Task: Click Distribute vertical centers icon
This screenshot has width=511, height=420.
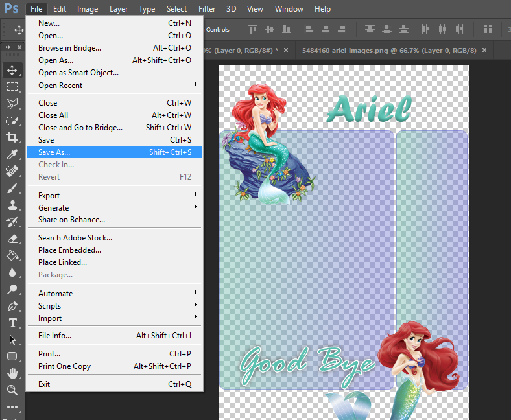Action: (x=386, y=29)
